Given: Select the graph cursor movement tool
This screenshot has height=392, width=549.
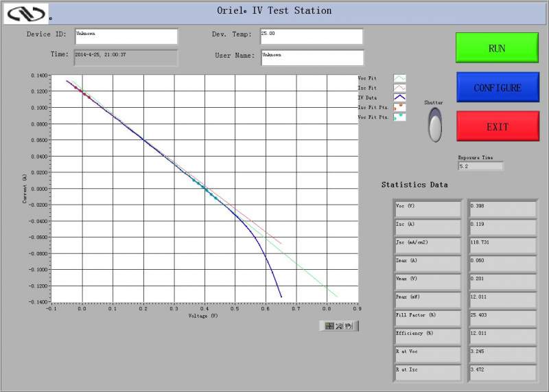Looking at the screenshot, I should click(329, 326).
